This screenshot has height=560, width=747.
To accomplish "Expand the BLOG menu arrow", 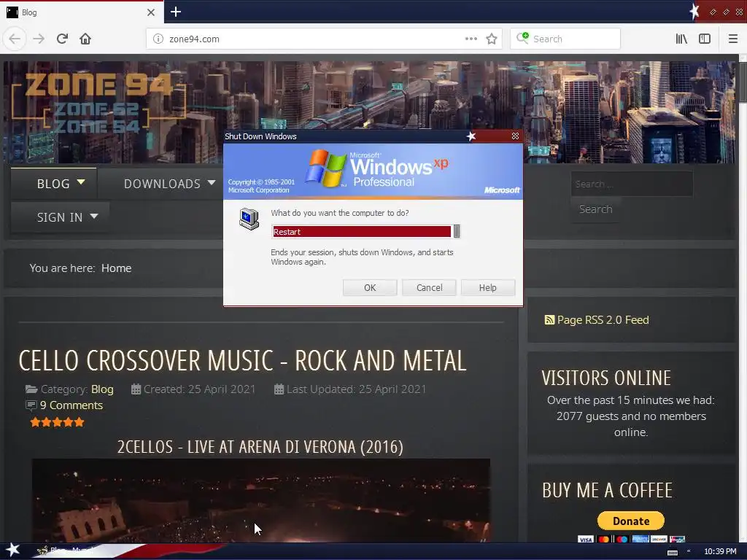I will (x=81, y=182).
